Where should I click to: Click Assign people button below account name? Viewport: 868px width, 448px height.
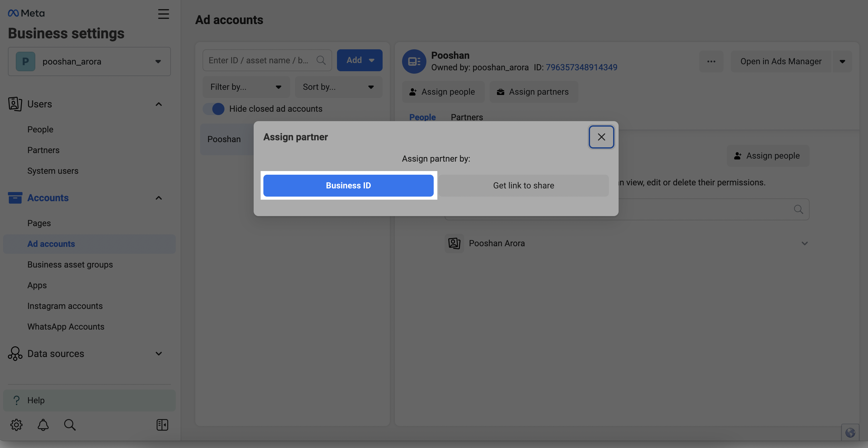click(443, 92)
